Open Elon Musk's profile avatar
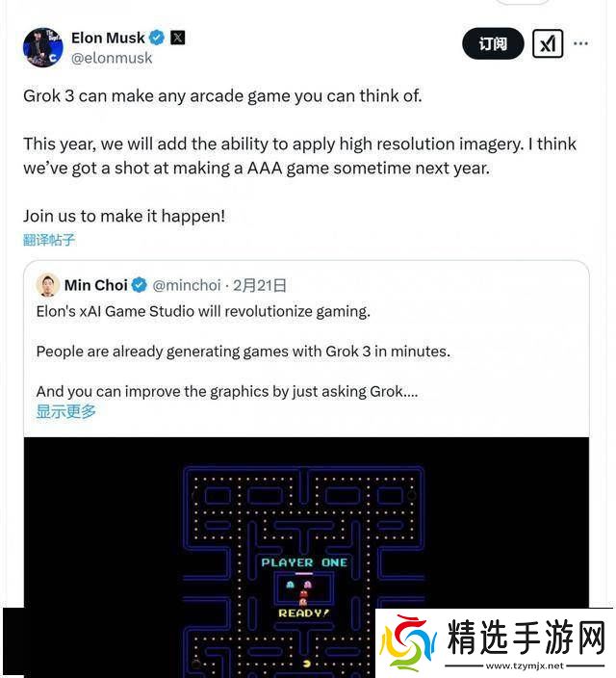This screenshot has width=616, height=678. pyautogui.click(x=42, y=47)
